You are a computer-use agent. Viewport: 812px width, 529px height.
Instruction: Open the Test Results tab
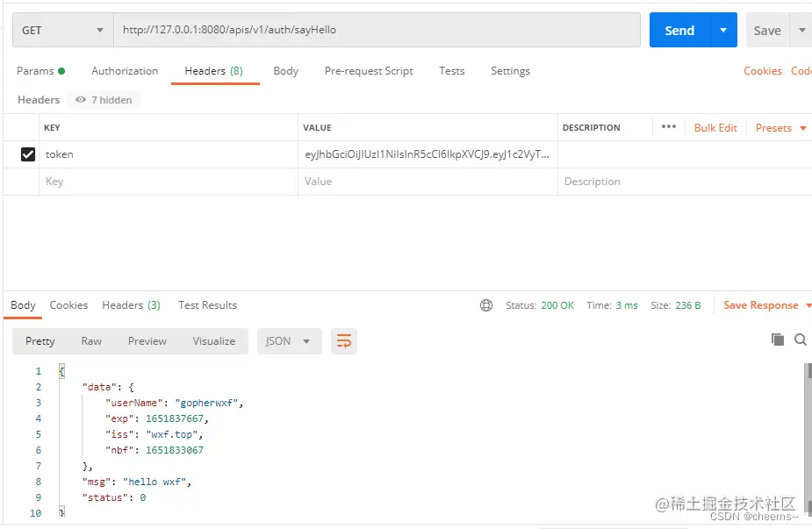click(x=208, y=305)
